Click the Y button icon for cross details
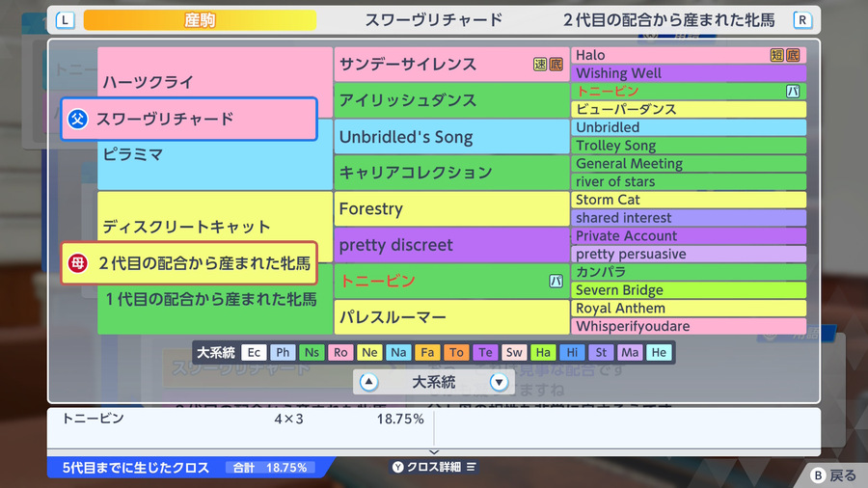 [x=398, y=467]
